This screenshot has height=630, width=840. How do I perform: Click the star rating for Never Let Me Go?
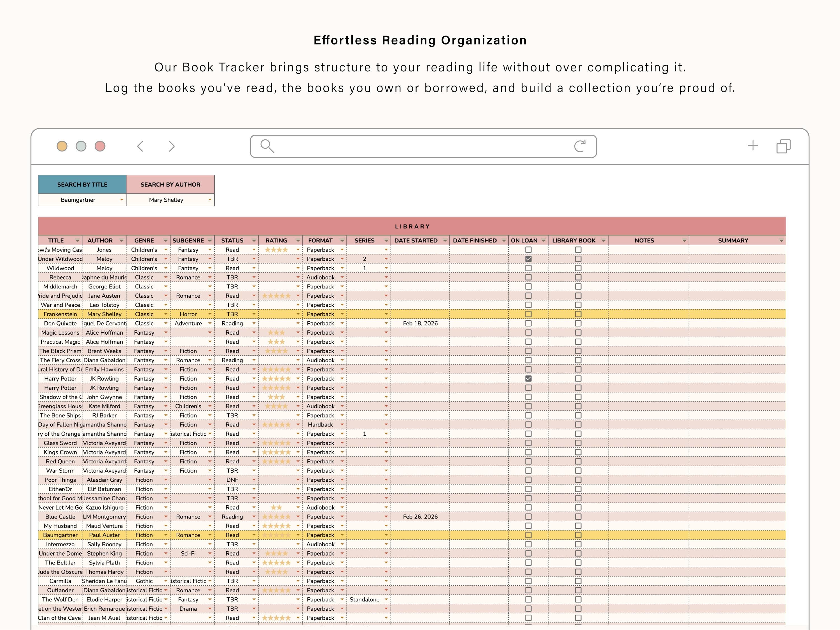tap(276, 507)
